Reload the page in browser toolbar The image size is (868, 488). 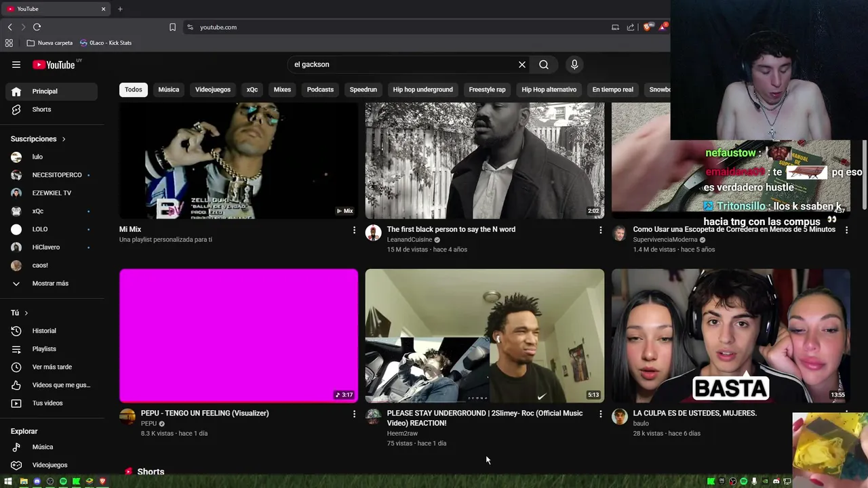[37, 27]
